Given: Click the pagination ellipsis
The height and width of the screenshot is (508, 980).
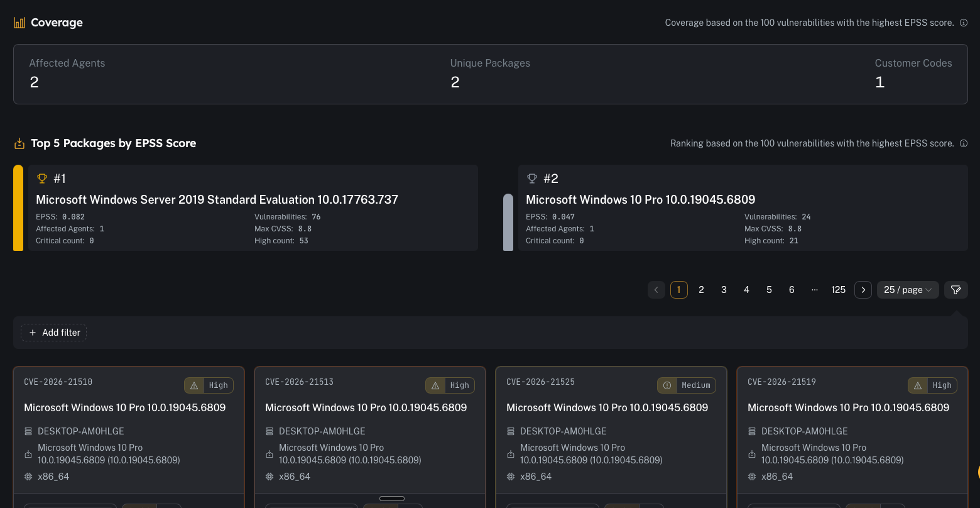Looking at the screenshot, I should tap(815, 290).
